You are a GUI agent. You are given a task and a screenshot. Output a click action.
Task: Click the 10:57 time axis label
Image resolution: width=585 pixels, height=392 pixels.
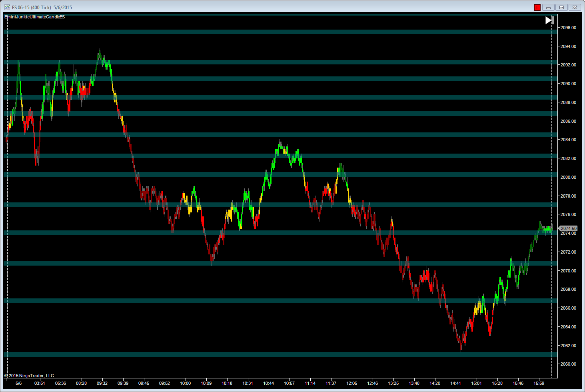289,383
